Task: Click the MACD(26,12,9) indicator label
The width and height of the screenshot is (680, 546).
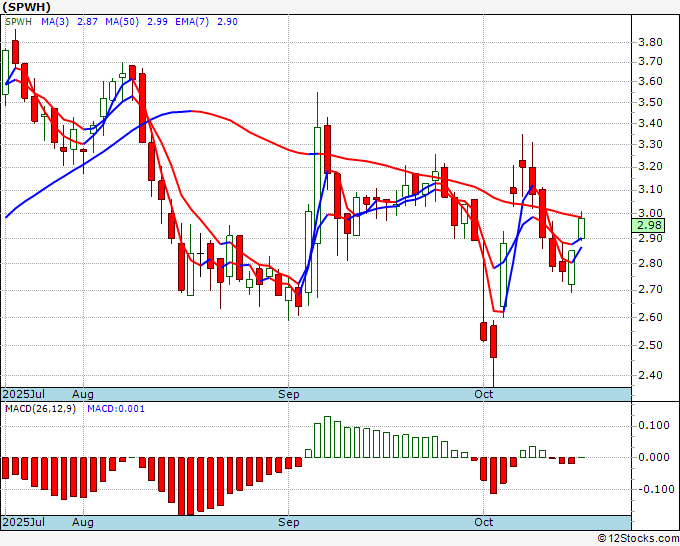Action: pos(40,409)
